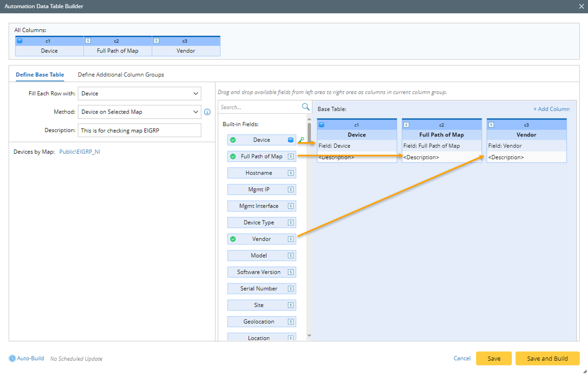Viewport: 588px width, 374px height.
Task: Click the S type icon on Hostname field
Action: (291, 173)
